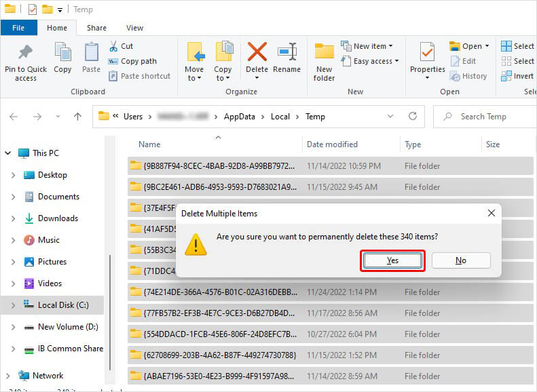Open the address bar history dropdown chevron

(390, 116)
